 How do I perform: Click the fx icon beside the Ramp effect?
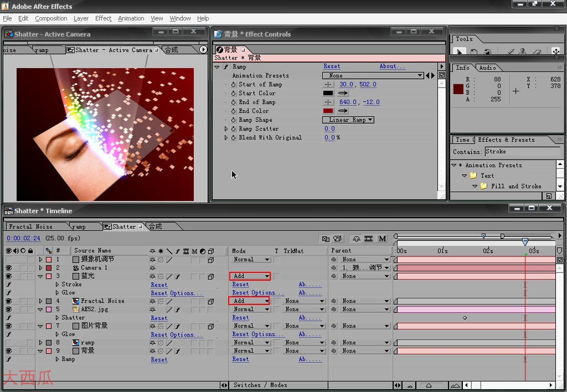click(225, 67)
